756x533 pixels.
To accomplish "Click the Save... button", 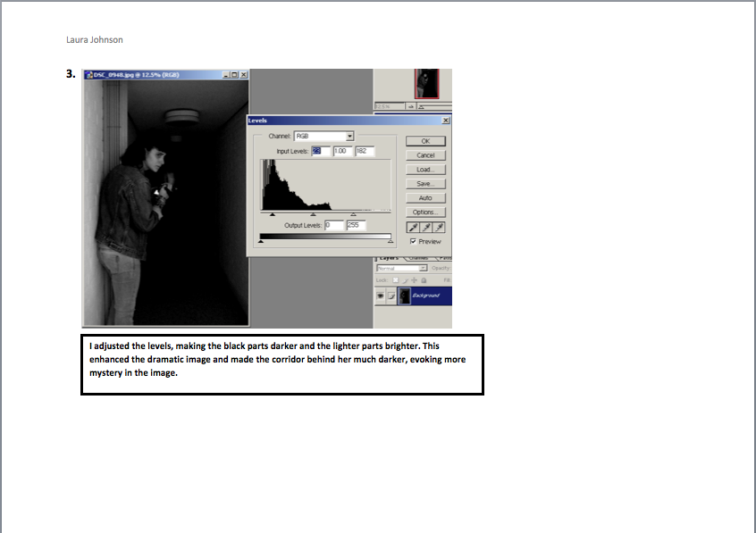I will click(x=425, y=184).
